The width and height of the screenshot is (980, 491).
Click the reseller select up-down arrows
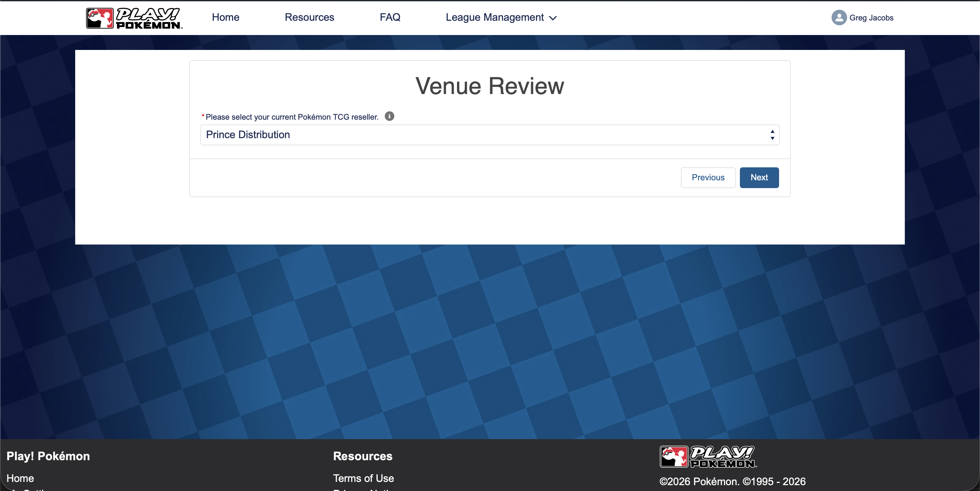772,135
